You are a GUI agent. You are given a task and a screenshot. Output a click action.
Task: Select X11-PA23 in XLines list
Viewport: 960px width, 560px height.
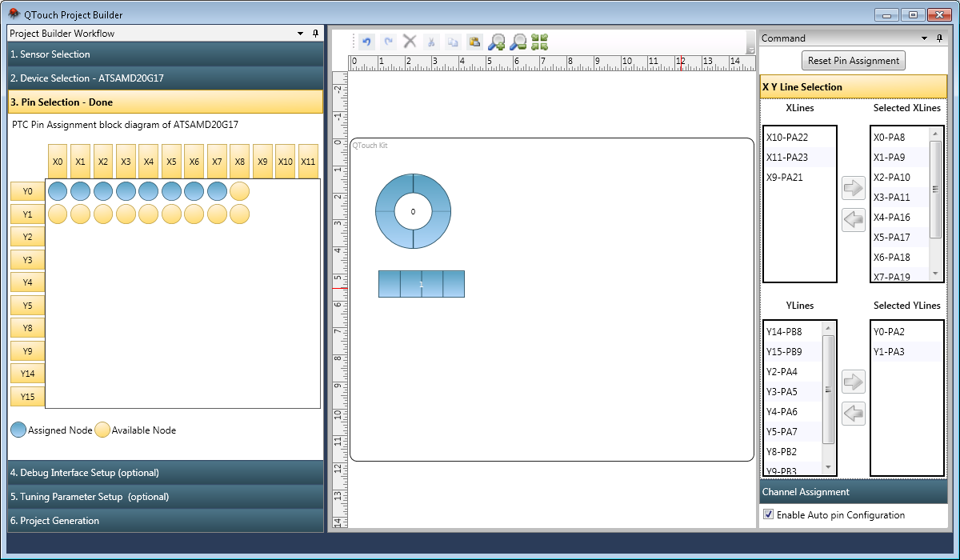[x=799, y=158]
